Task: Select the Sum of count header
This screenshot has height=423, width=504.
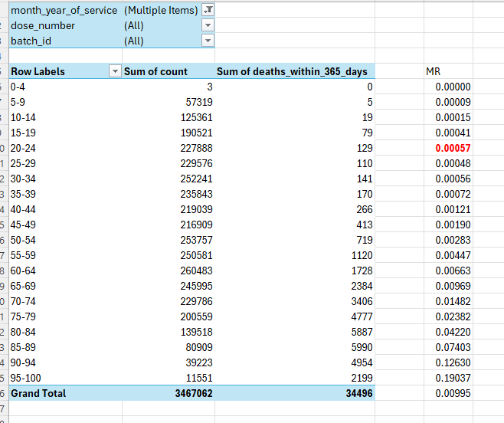Action: 169,71
